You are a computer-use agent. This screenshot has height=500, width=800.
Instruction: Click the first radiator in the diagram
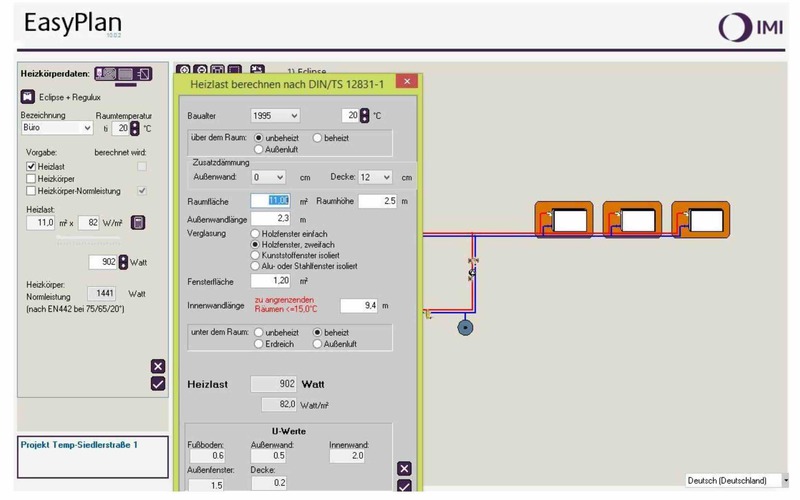565,218
